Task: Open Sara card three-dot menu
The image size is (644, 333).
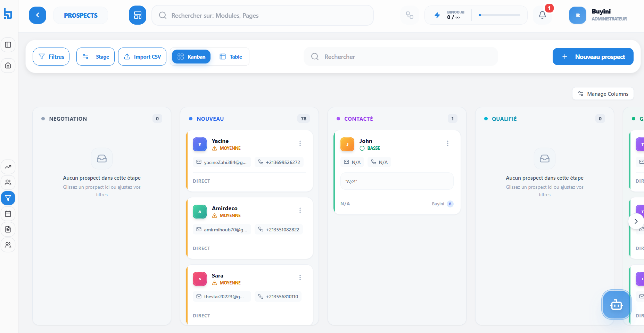Action: pos(300,277)
